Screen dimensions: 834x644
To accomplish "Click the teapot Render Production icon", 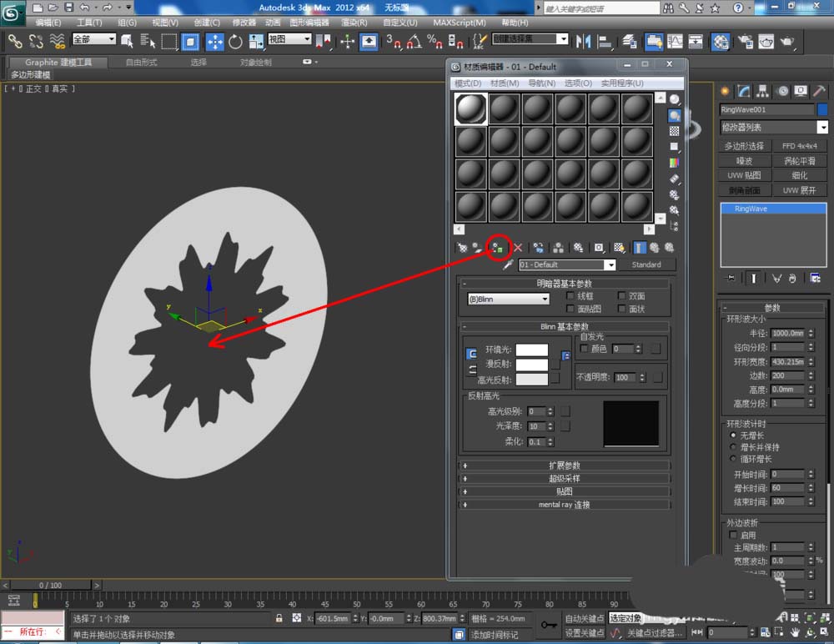I will click(x=787, y=42).
